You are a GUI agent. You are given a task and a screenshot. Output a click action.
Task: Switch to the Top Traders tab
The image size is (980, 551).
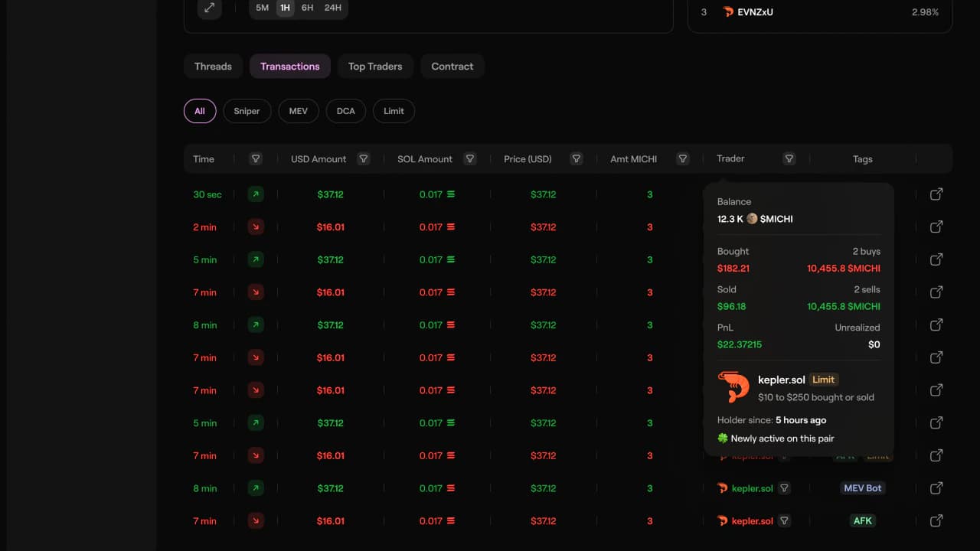tap(375, 67)
